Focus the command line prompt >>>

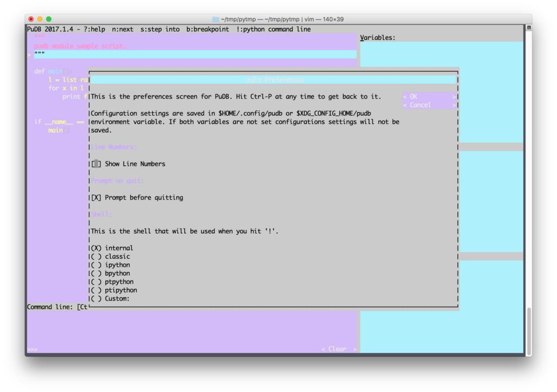32,350
